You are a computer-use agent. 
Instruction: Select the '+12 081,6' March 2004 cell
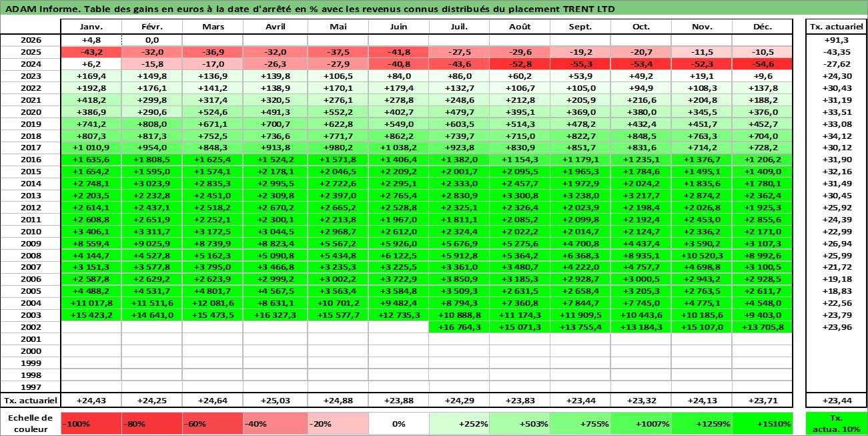212,303
